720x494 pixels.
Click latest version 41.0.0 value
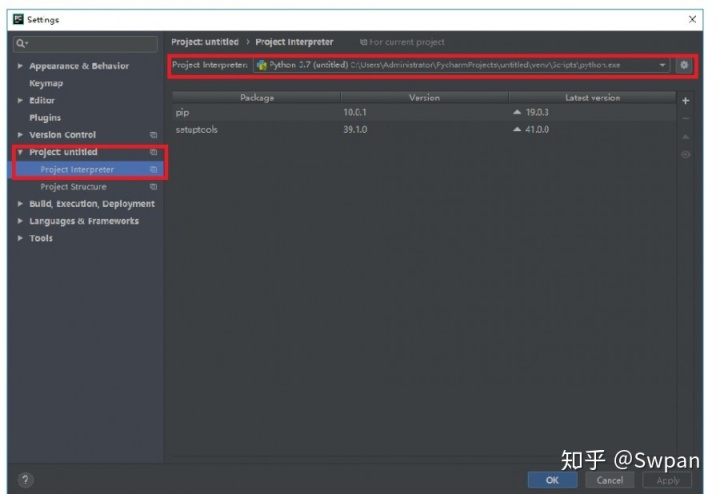tap(537, 129)
